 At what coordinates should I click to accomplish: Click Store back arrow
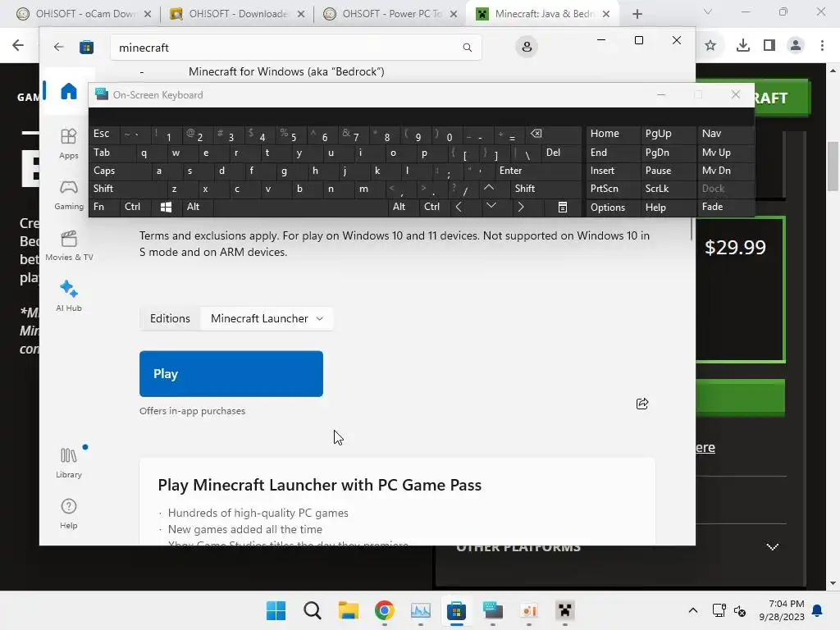coord(58,47)
